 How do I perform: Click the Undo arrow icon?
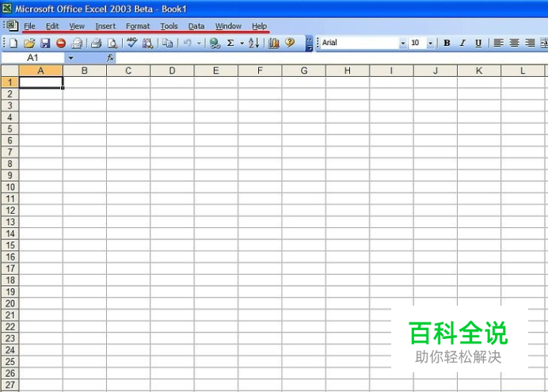[x=188, y=44]
